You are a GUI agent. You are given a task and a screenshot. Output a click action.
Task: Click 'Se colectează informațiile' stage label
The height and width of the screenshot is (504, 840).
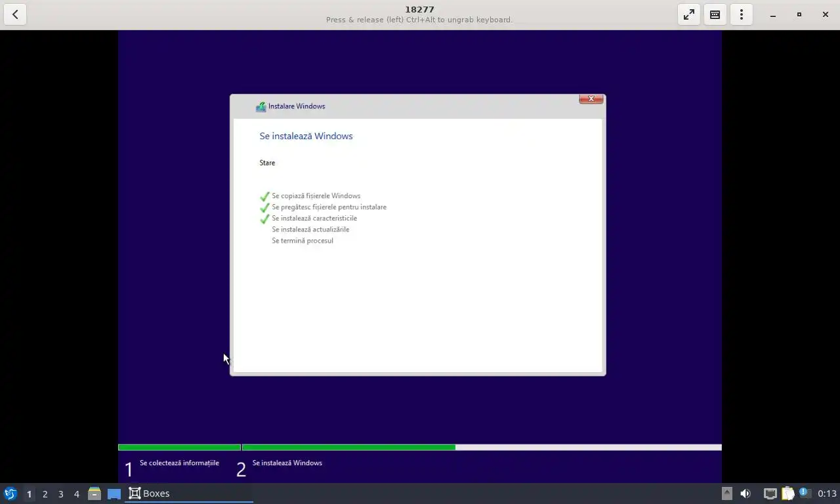tap(179, 463)
